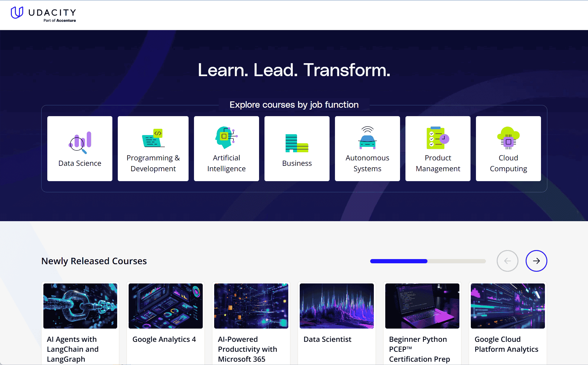Image resolution: width=588 pixels, height=365 pixels.
Task: Click the disabled left carousel arrow
Action: pyautogui.click(x=508, y=261)
